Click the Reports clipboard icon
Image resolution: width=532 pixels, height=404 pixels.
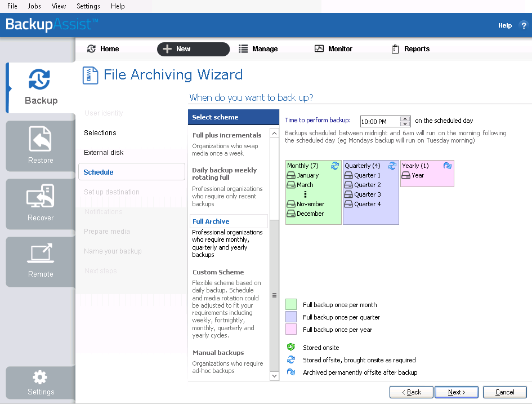(x=395, y=49)
